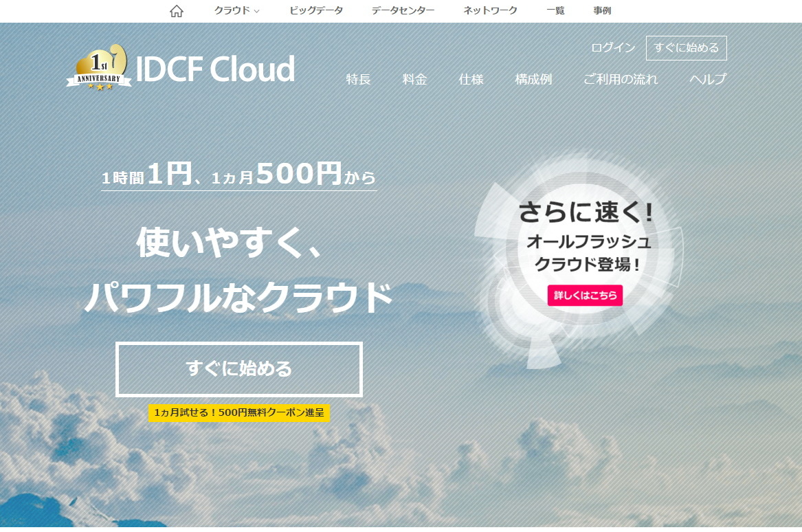Click the 1時間1円、1ヵ月500円から pricing text
Image resolution: width=802 pixels, height=532 pixels.
[239, 175]
